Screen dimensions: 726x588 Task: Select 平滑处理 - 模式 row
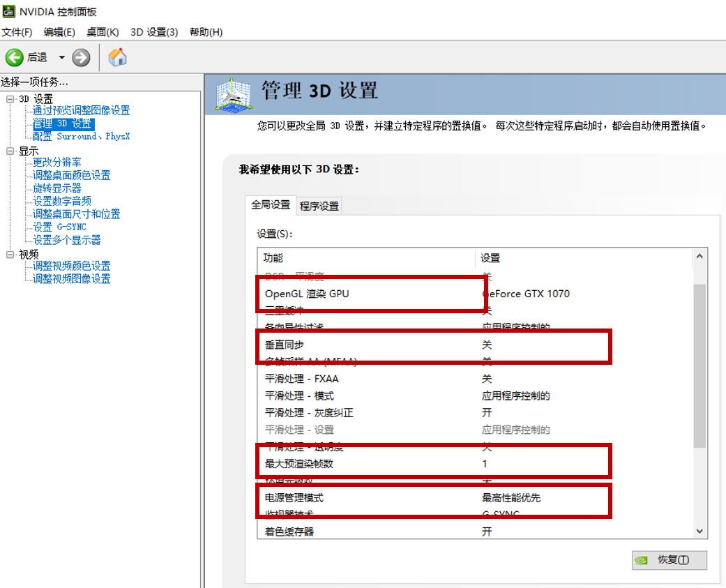pyautogui.click(x=475, y=396)
